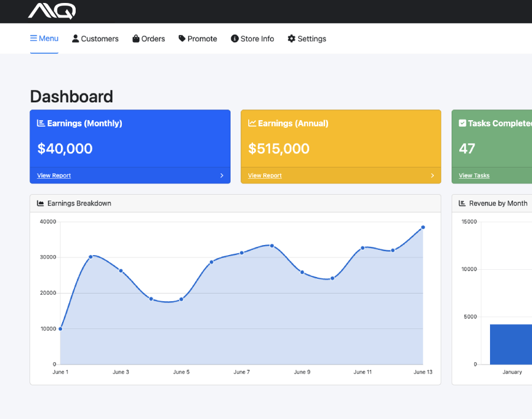Click the Settings gear icon

tap(291, 38)
